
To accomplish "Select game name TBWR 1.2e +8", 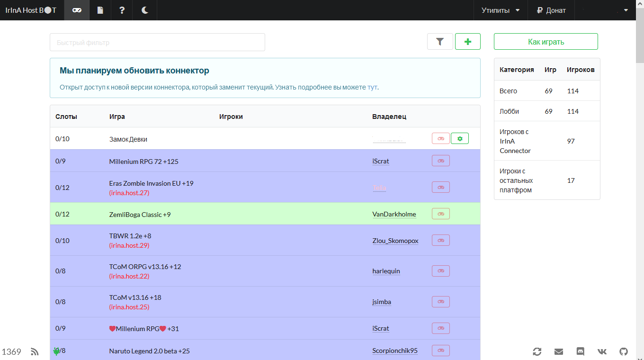I will (x=130, y=236).
